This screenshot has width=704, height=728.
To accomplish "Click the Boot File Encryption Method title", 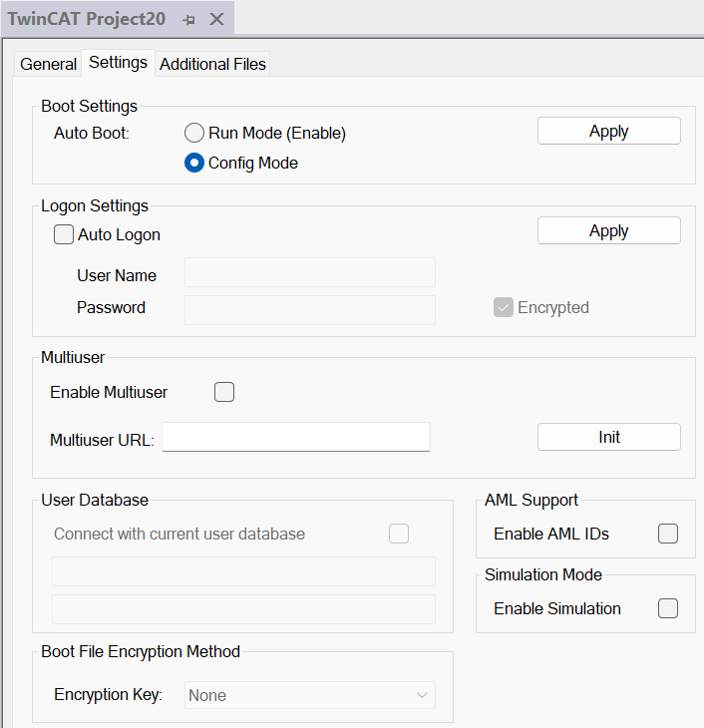I will click(x=141, y=652).
